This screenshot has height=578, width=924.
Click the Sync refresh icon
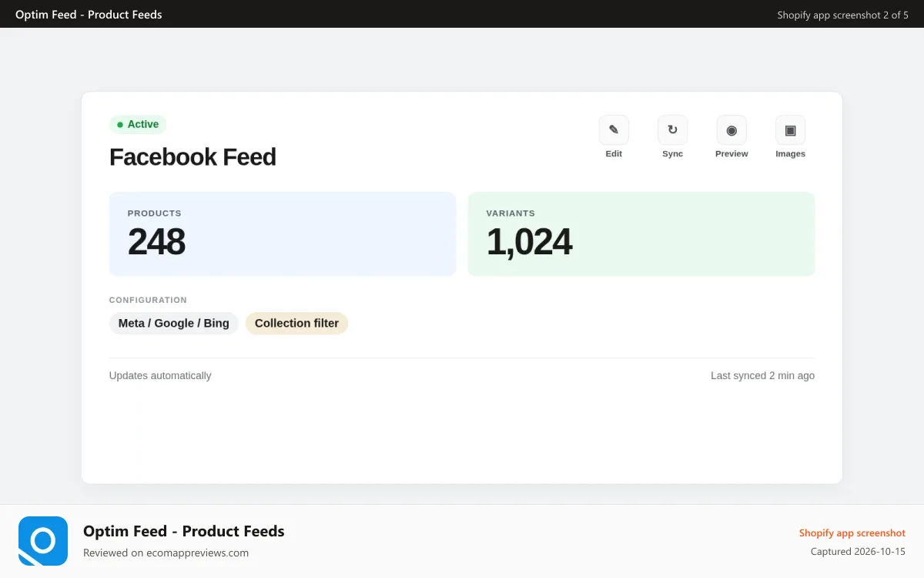click(x=672, y=130)
